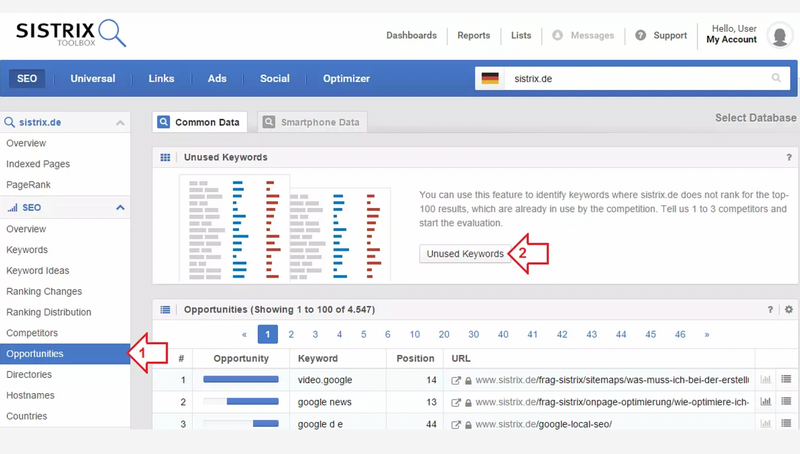Screen dimensions: 800x454
Task: Go to previous pagination set arrow
Action: (x=244, y=335)
